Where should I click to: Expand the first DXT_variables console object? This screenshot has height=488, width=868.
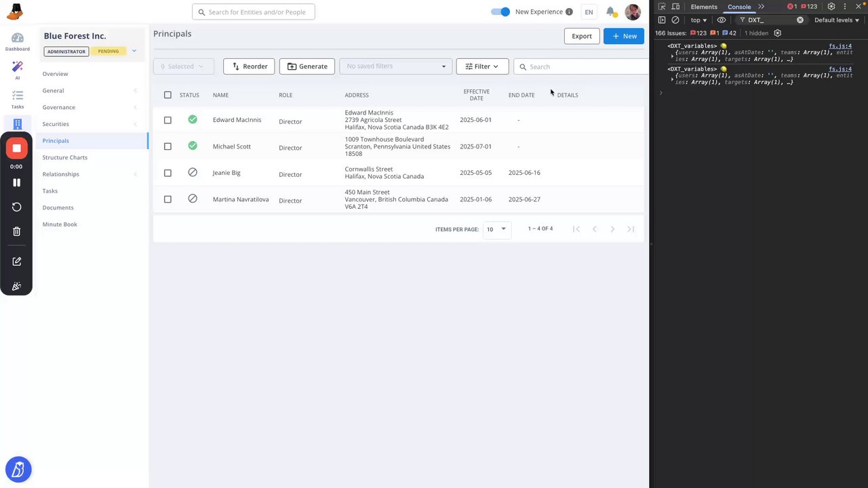click(x=672, y=56)
